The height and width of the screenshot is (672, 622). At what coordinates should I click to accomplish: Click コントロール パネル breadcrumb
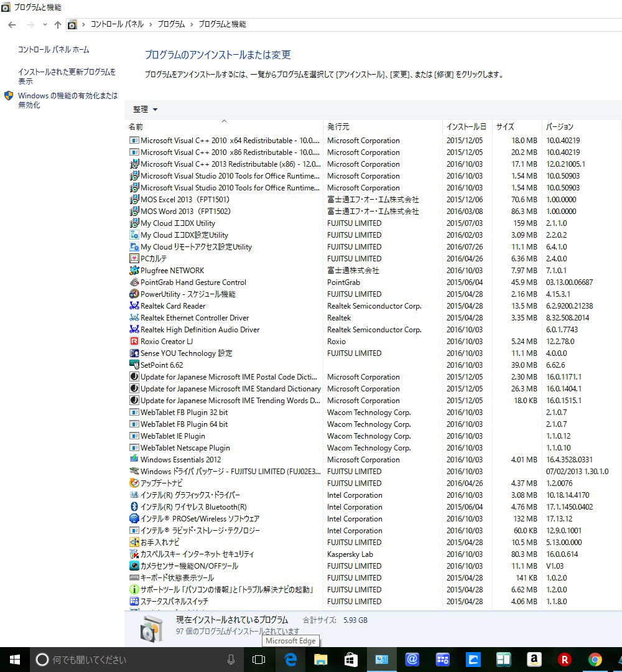[117, 24]
